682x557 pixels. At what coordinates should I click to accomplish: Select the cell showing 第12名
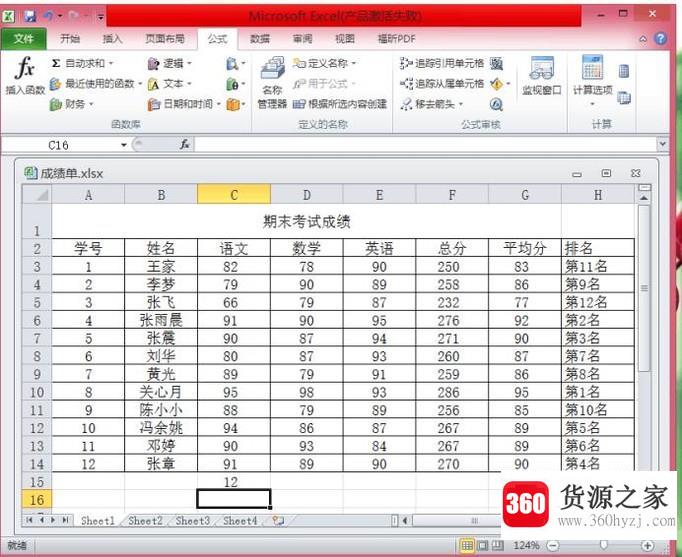point(598,302)
